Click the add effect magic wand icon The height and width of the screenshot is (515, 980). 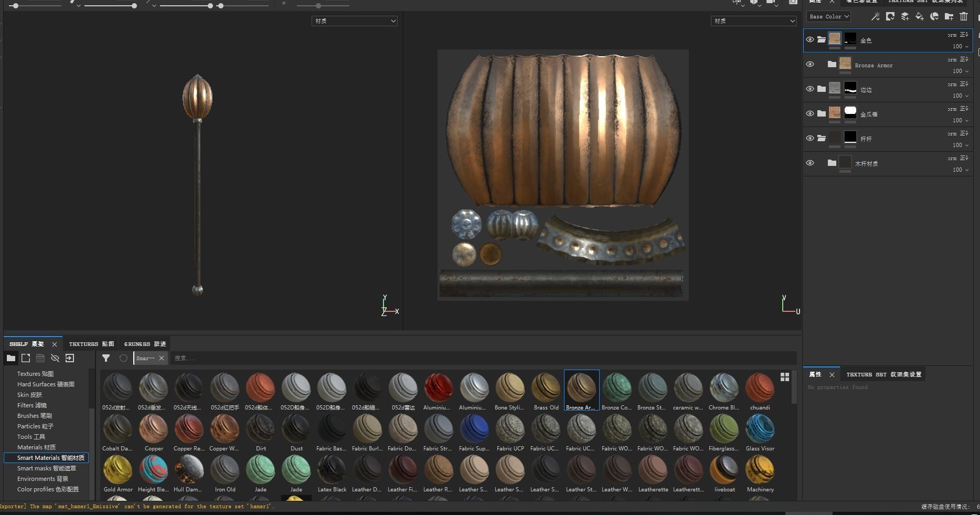pos(876,17)
